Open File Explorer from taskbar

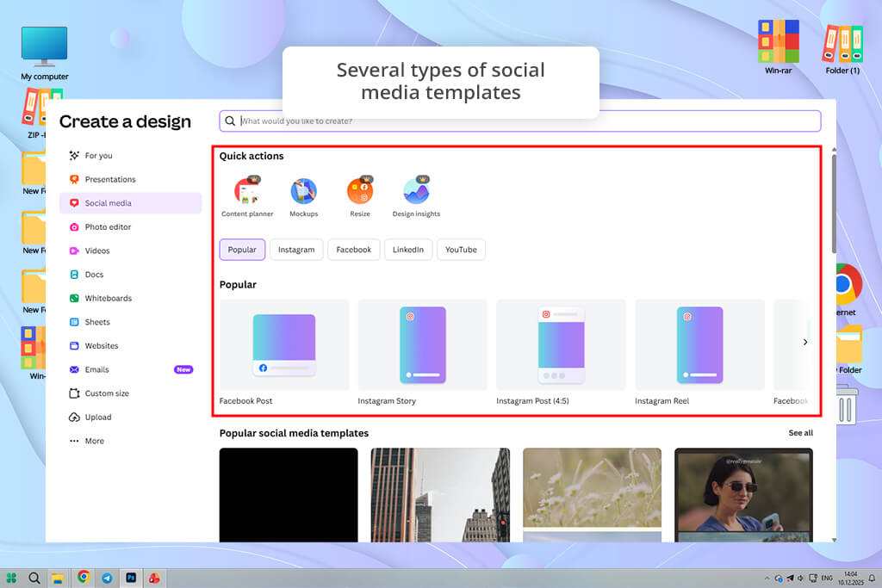(x=58, y=578)
